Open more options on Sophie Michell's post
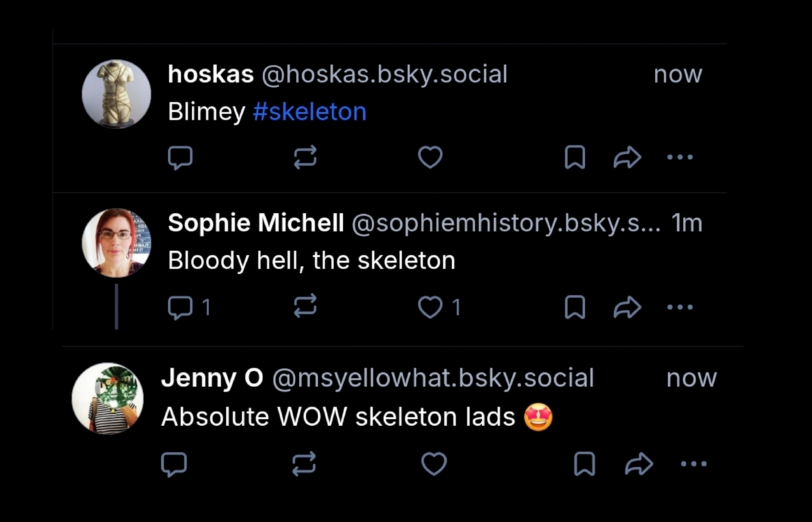The height and width of the screenshot is (522, 812). (x=680, y=307)
